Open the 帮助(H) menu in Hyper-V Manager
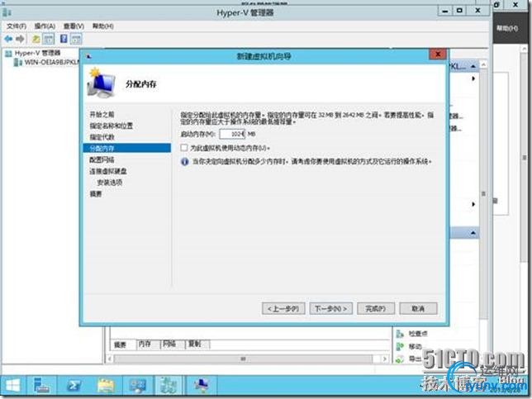The image size is (532, 399). coord(102,26)
